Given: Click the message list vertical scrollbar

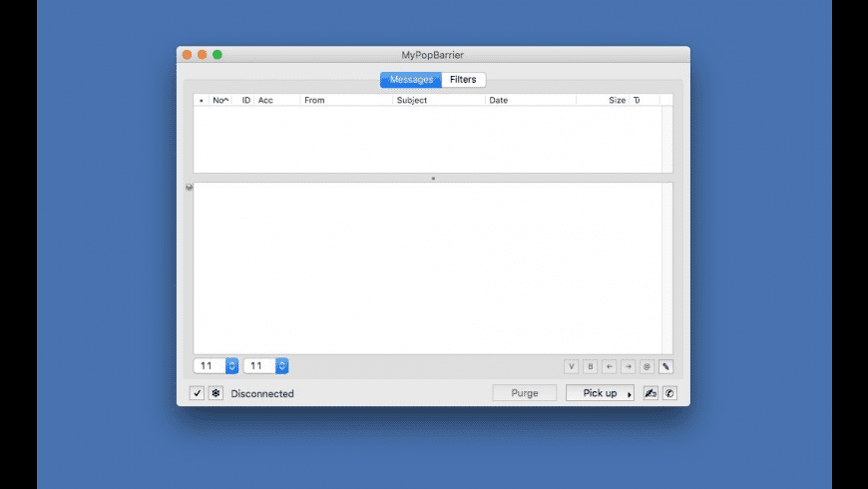Looking at the screenshot, I should click(x=667, y=139).
